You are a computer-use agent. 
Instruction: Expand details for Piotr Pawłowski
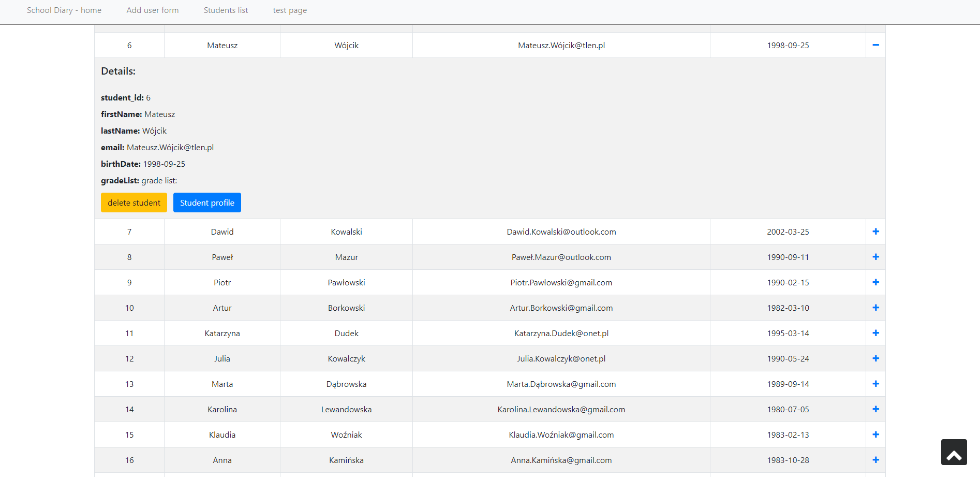(875, 282)
